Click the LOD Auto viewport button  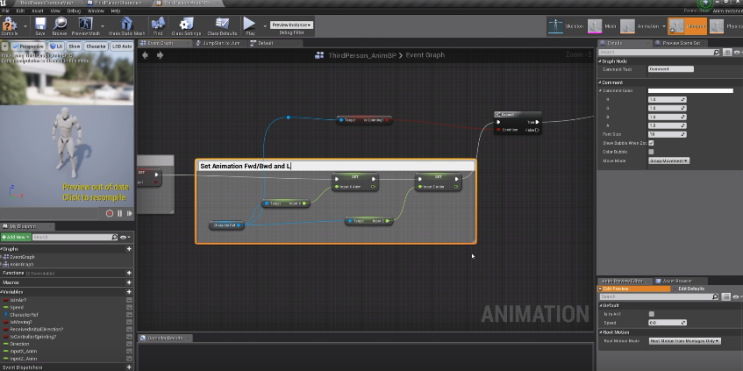click(122, 46)
